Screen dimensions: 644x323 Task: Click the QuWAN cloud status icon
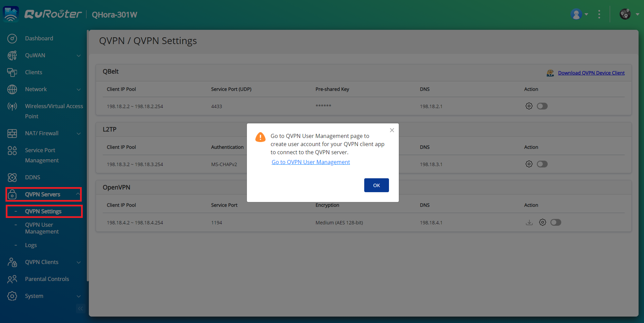625,14
